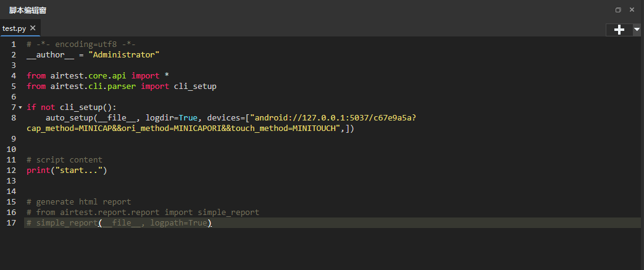This screenshot has height=270, width=644.
Task: Click the encoding comment on line 1
Action: [x=82, y=44]
